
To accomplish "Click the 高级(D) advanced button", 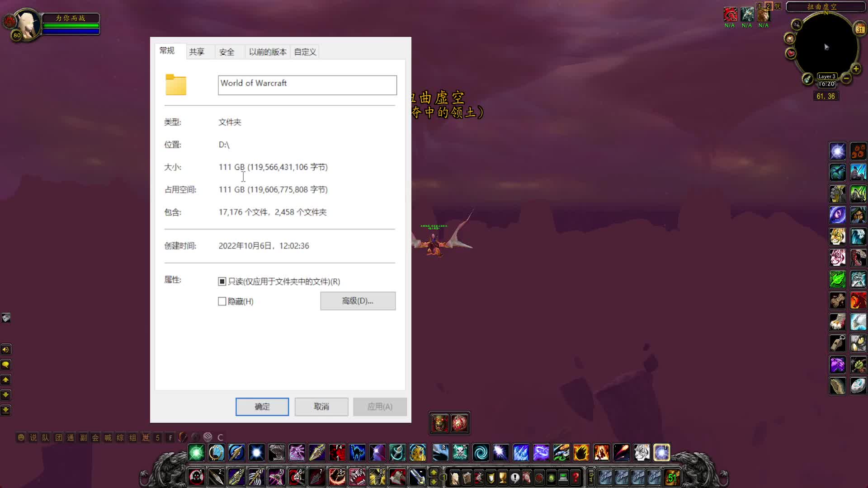I will point(358,301).
